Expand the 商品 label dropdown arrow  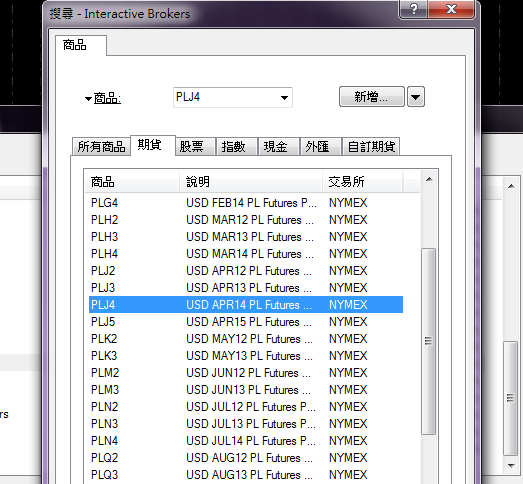88,99
